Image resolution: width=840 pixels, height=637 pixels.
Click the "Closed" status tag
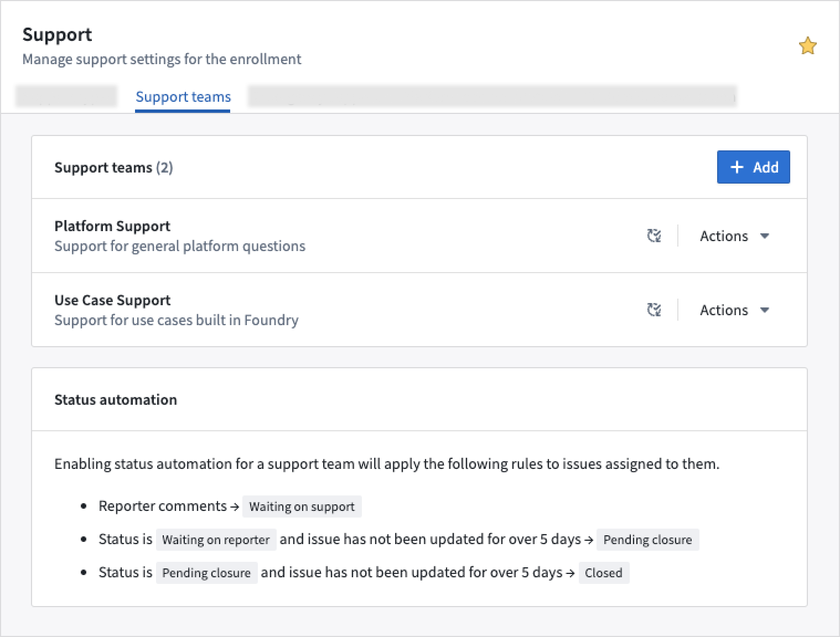pyautogui.click(x=604, y=573)
